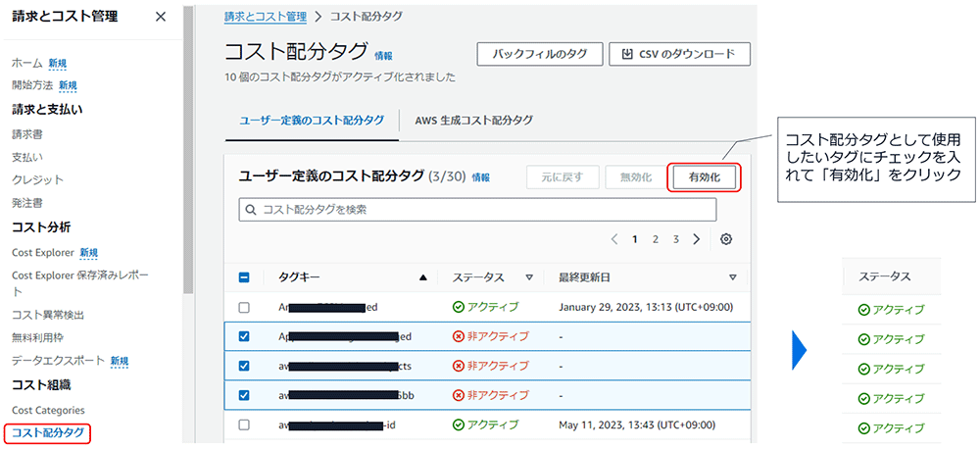Sort the 最終更新日 column via triangle

pos(733,277)
